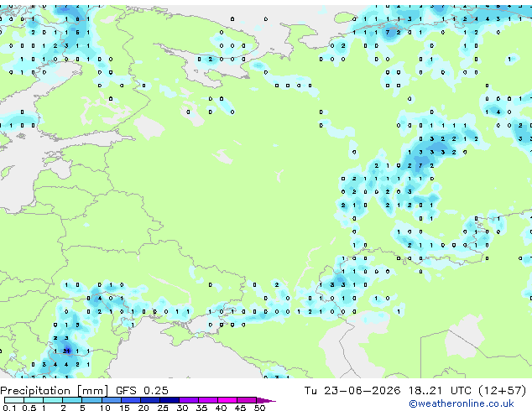Click the '[mm]' unit label

pos(93,391)
